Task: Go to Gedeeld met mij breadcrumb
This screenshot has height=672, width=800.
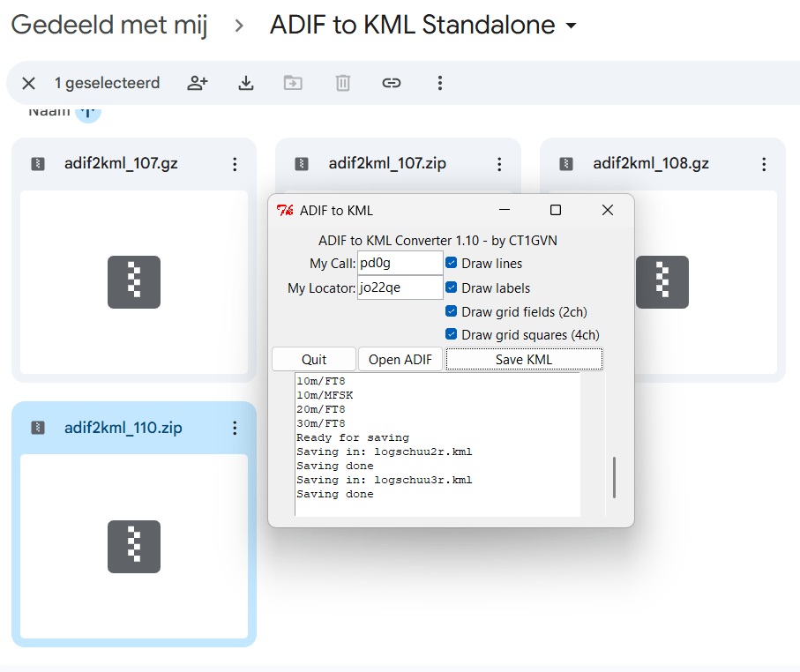Action: tap(109, 26)
